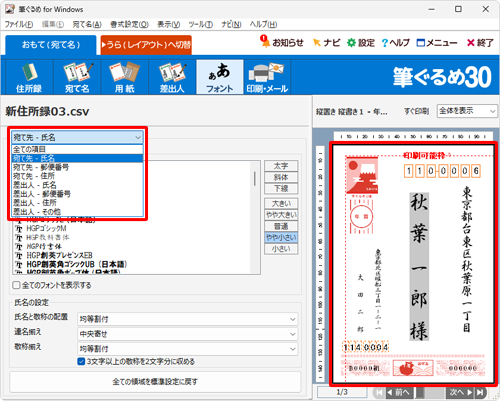This screenshot has width=500, height=401.
Task: Select font HGPゴシックM
Action: tap(46, 229)
